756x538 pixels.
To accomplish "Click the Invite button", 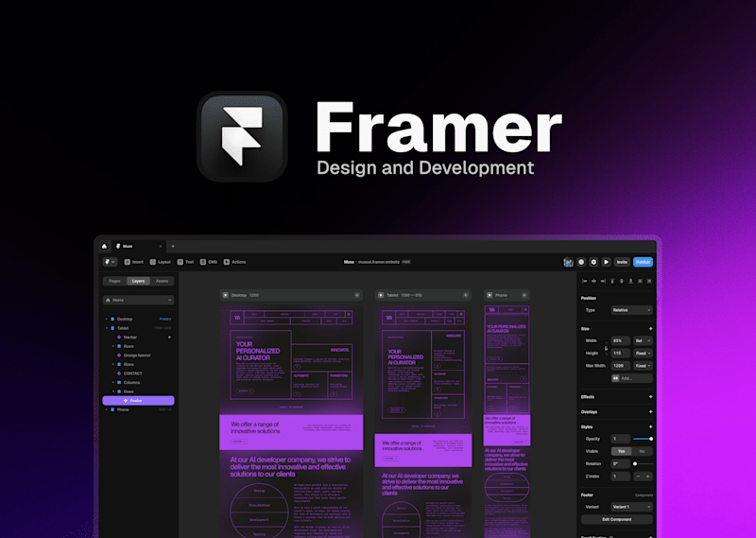I will click(622, 262).
